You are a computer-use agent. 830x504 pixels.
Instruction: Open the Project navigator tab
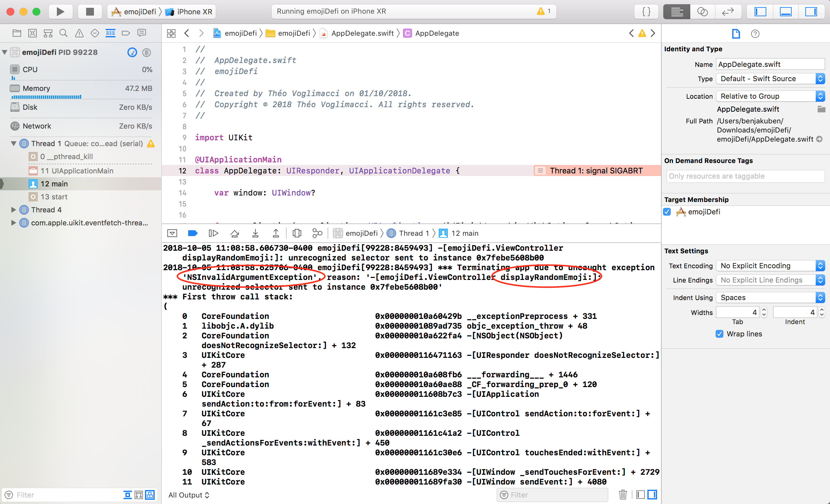pyautogui.click(x=17, y=33)
